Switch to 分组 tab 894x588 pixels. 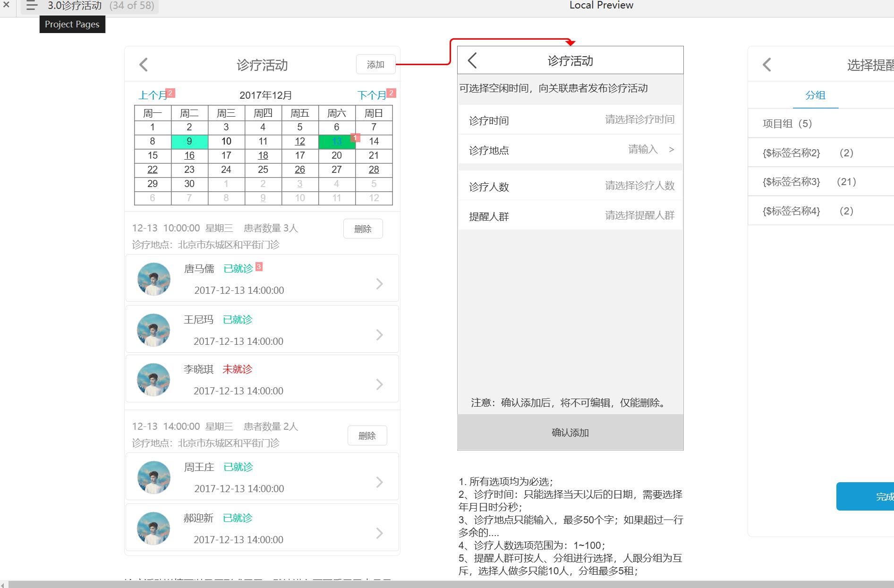click(x=815, y=95)
